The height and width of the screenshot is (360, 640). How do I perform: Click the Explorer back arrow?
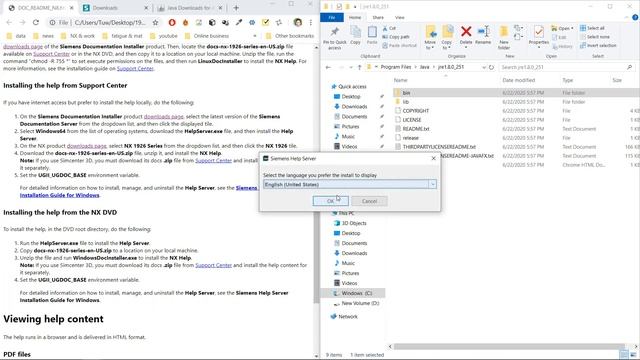pyautogui.click(x=328, y=67)
